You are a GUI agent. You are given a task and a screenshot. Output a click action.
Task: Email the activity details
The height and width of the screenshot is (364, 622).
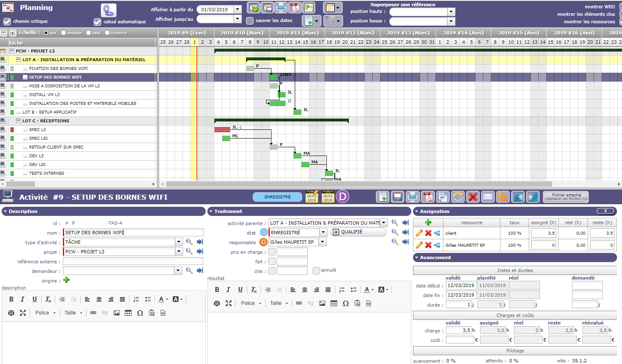pyautogui.click(x=488, y=197)
